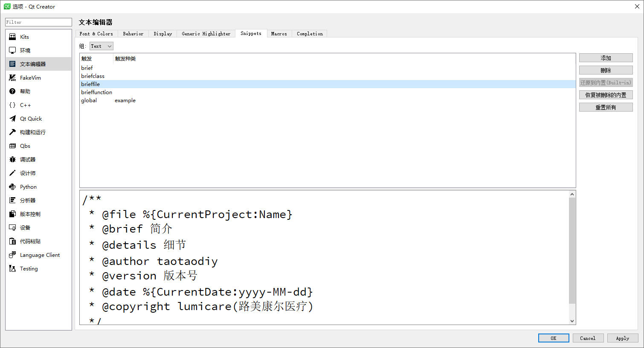Switch to the Font & Colors tab

(96, 34)
